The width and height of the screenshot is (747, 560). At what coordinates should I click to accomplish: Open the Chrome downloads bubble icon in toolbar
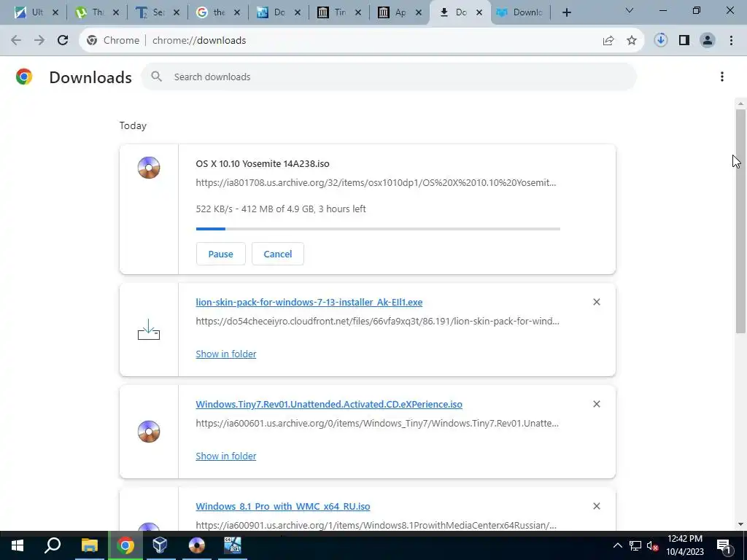[x=660, y=41]
